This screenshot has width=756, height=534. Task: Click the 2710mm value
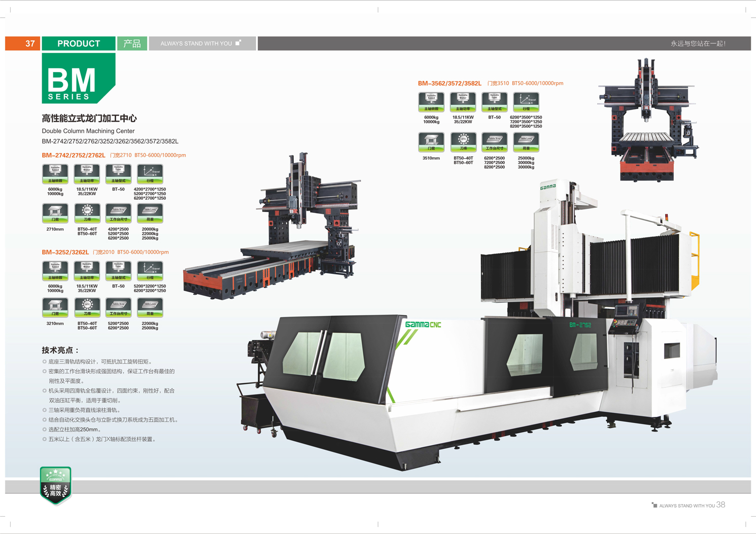coord(55,229)
